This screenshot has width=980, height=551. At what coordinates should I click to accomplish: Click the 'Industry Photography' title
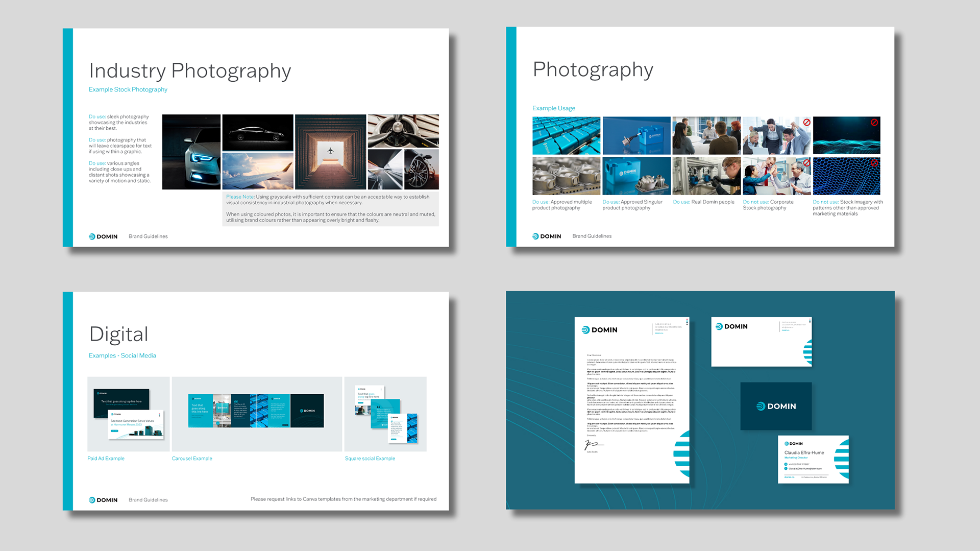[190, 71]
